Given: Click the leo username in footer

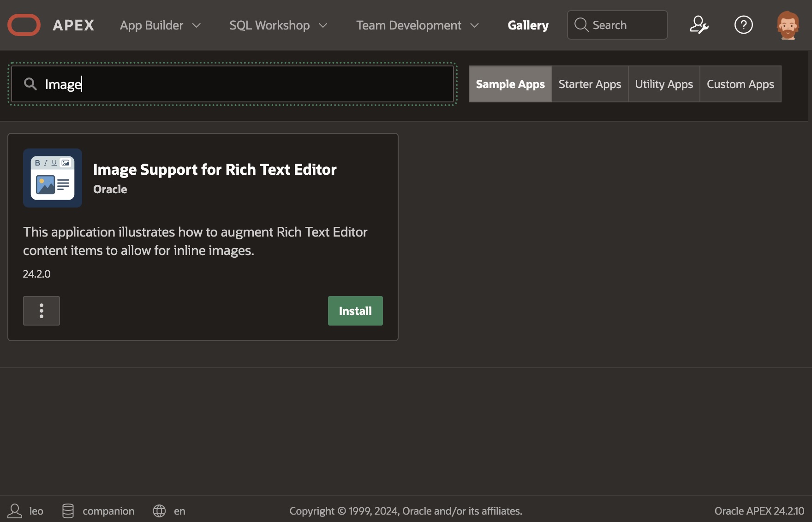Looking at the screenshot, I should 36,511.
